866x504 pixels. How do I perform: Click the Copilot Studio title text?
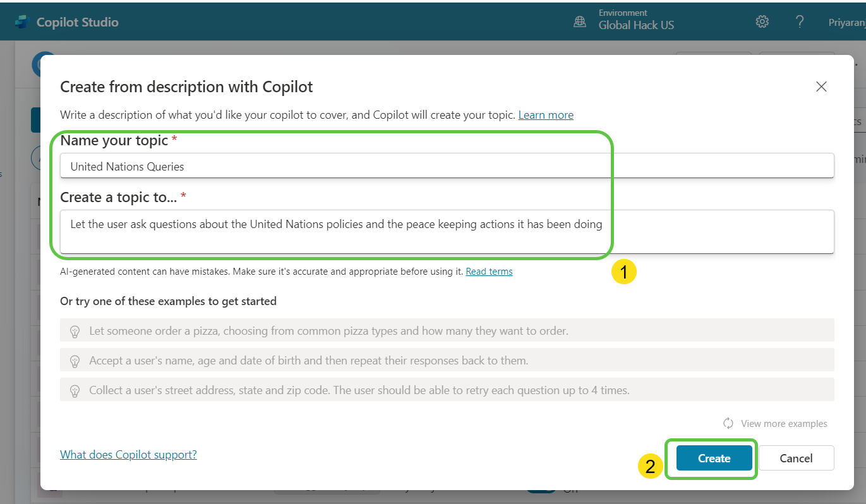point(77,22)
